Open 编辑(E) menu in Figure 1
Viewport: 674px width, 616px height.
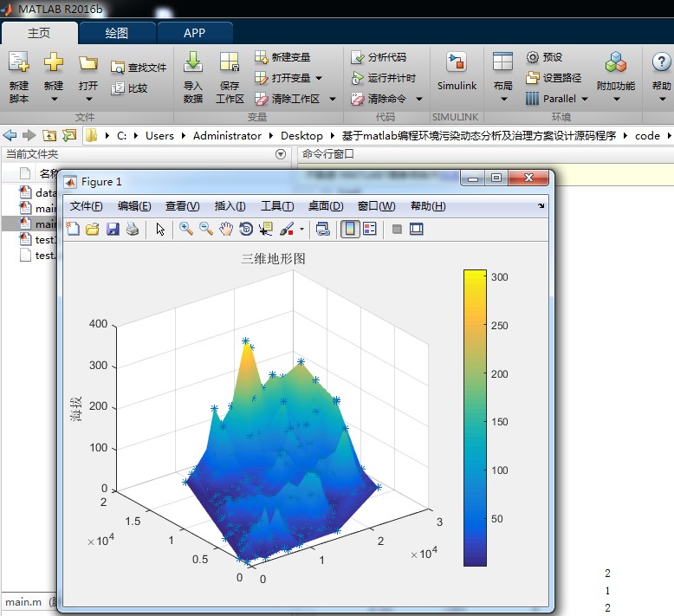coord(134,206)
